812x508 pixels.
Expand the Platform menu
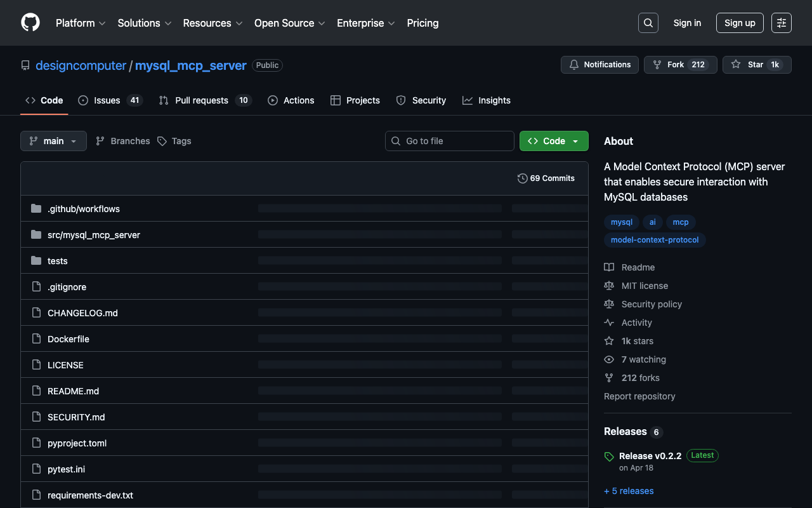81,23
